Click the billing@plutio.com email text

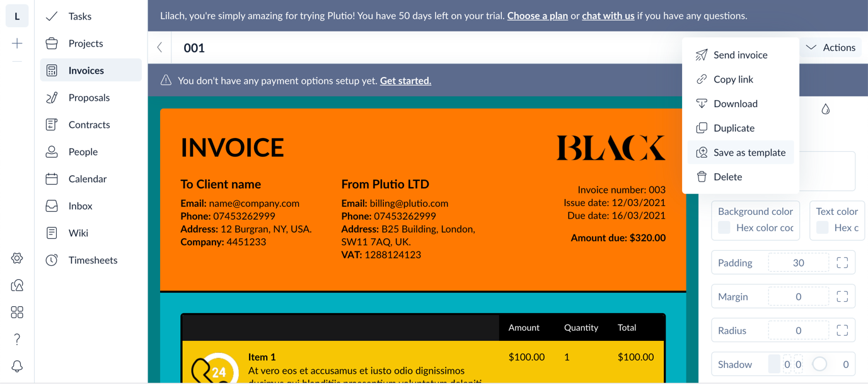409,204
